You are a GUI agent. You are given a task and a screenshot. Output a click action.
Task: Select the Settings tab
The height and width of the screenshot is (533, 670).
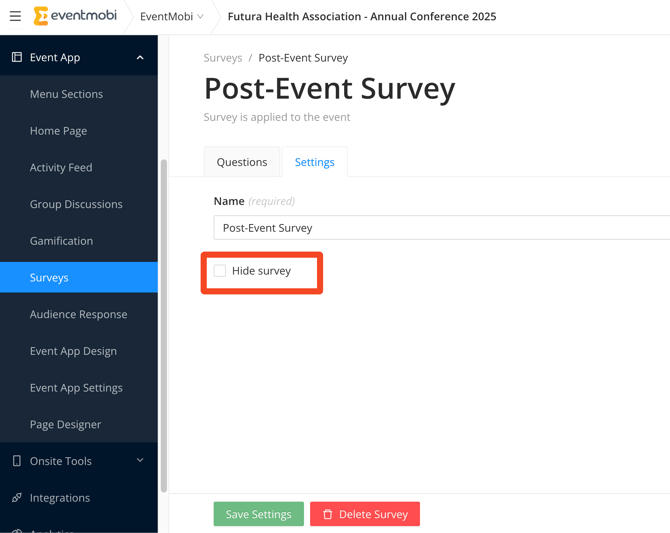tap(314, 162)
